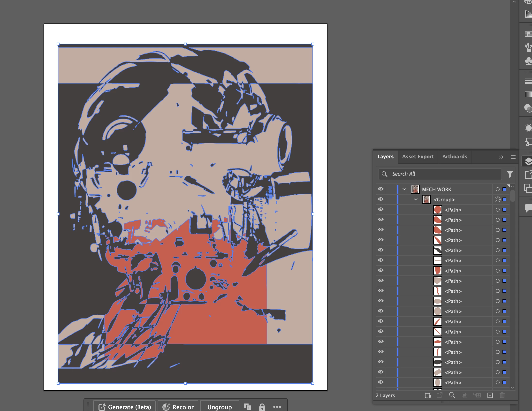This screenshot has width=532, height=411.
Task: Click the Recolor button
Action: [178, 407]
